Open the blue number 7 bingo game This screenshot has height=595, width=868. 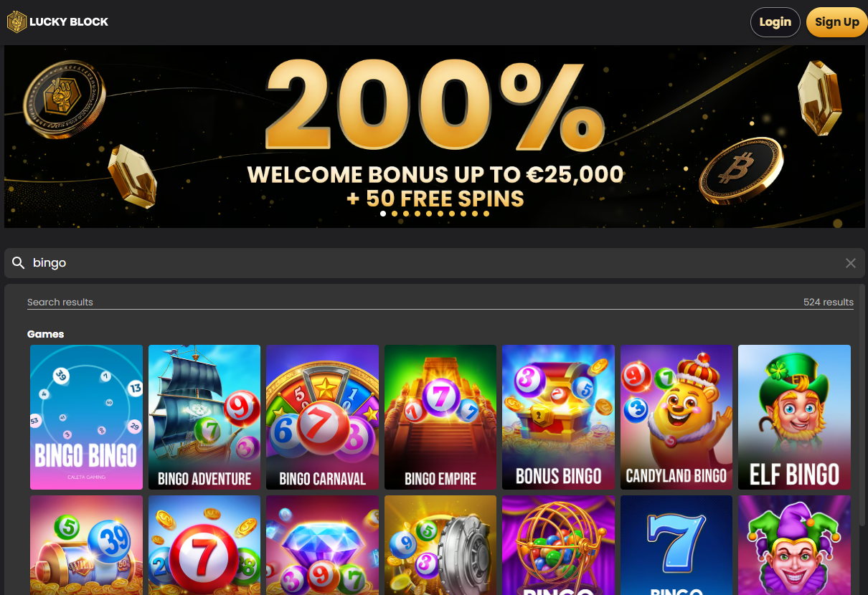[x=676, y=546]
